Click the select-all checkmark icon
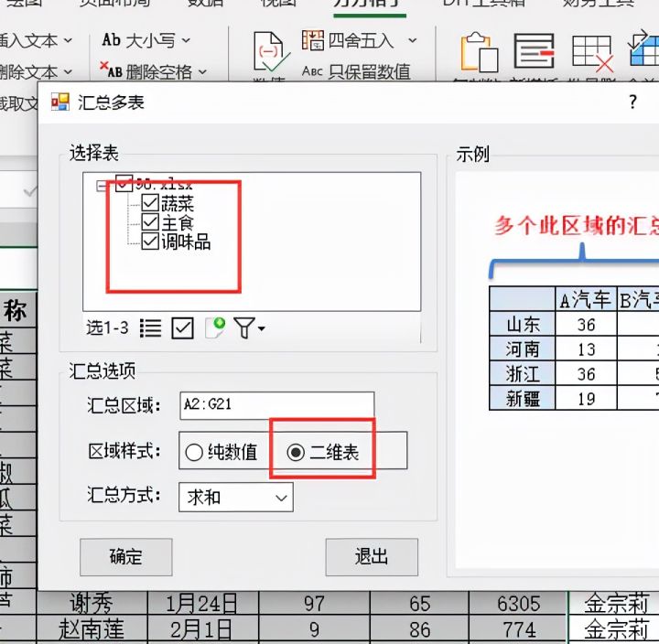This screenshot has width=659, height=644. click(183, 328)
